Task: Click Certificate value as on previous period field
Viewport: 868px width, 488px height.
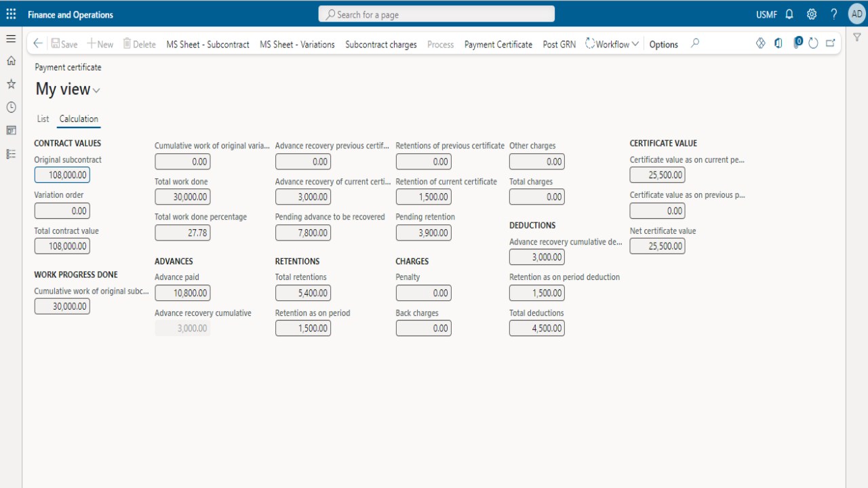Action: tap(657, 211)
